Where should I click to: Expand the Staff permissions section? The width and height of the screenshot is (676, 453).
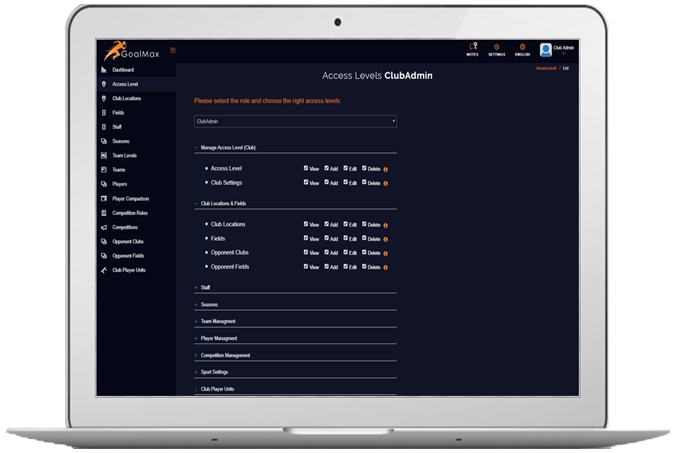205,287
